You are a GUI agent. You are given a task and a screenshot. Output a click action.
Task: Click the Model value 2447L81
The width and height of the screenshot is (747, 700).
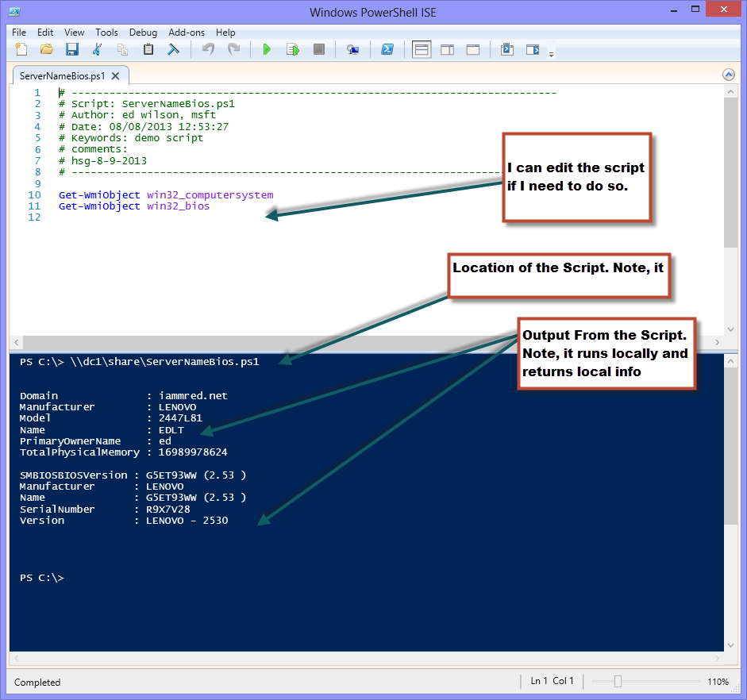(x=180, y=418)
